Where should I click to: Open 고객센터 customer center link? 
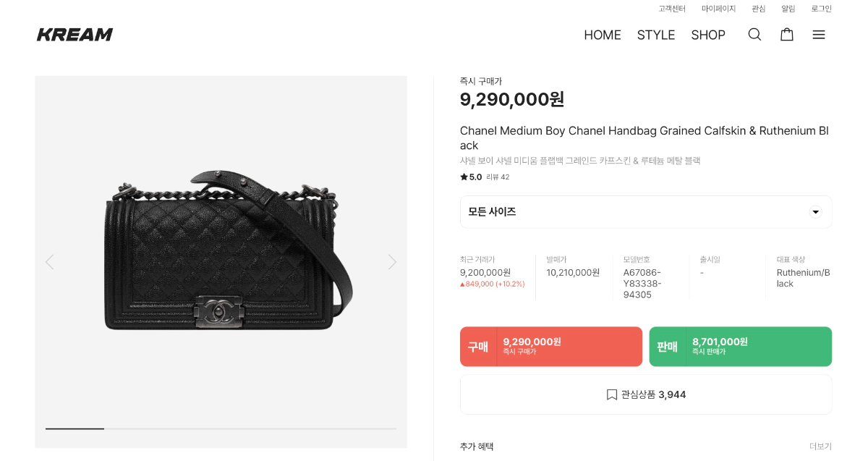(672, 9)
